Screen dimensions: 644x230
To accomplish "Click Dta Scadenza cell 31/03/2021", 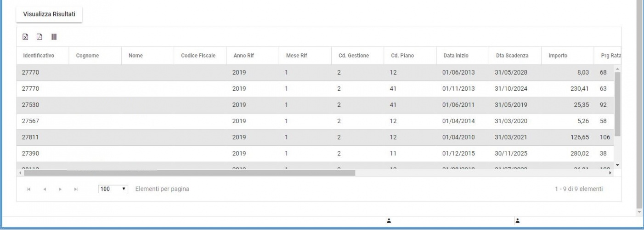I will [x=511, y=138].
